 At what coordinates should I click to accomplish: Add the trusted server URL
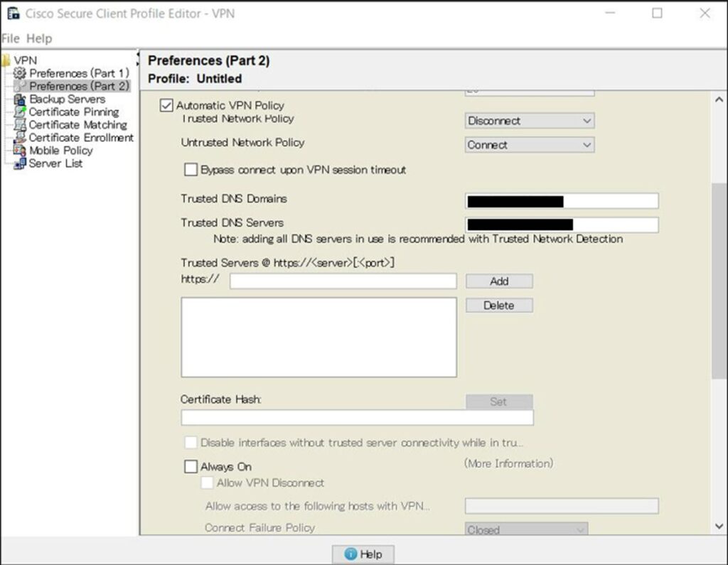(x=499, y=281)
